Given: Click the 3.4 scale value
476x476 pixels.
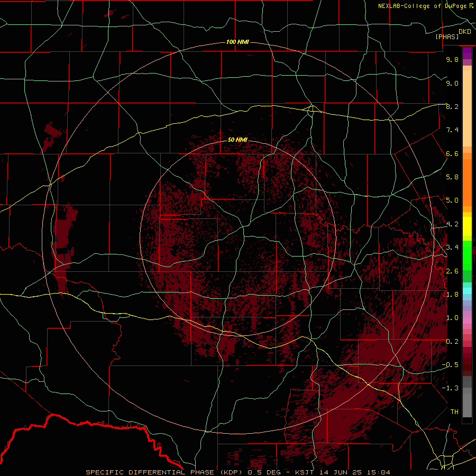Looking at the screenshot, I should [x=452, y=248].
